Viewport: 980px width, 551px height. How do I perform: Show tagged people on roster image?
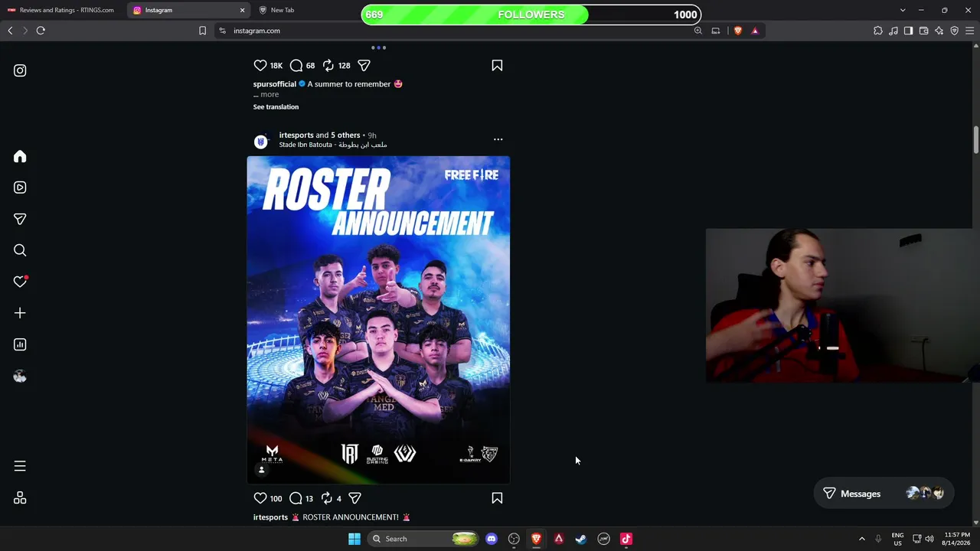[x=262, y=470]
